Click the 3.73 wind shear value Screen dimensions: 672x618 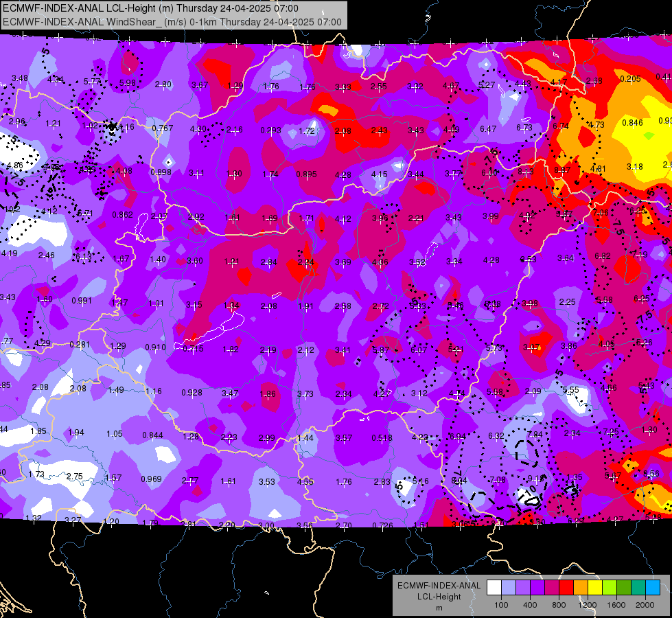tap(305, 393)
